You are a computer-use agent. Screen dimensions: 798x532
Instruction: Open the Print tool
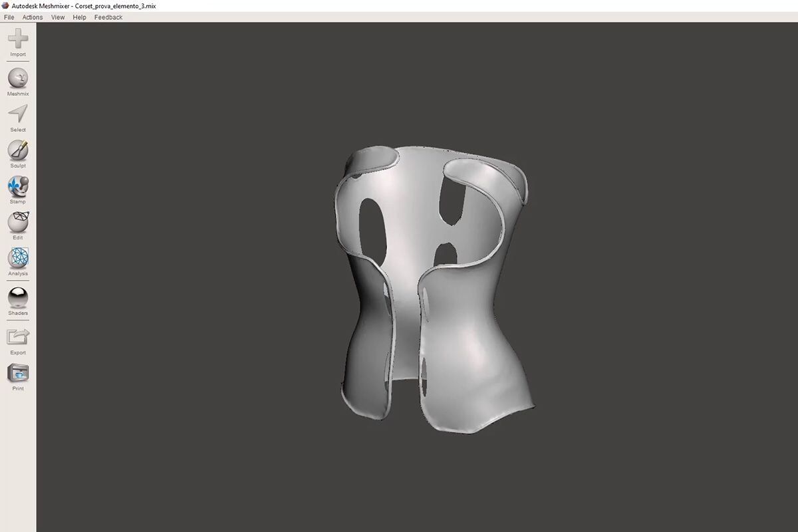(x=17, y=374)
